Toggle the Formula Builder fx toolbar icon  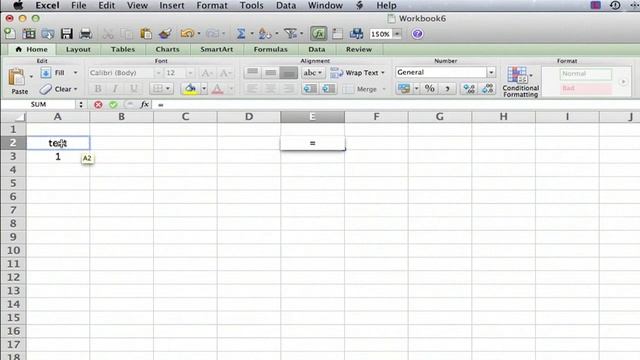[318, 33]
